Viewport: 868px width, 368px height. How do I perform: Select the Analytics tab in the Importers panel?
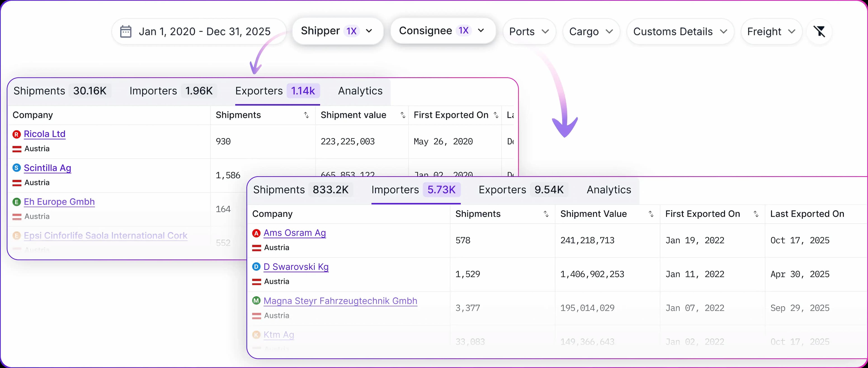pos(609,190)
